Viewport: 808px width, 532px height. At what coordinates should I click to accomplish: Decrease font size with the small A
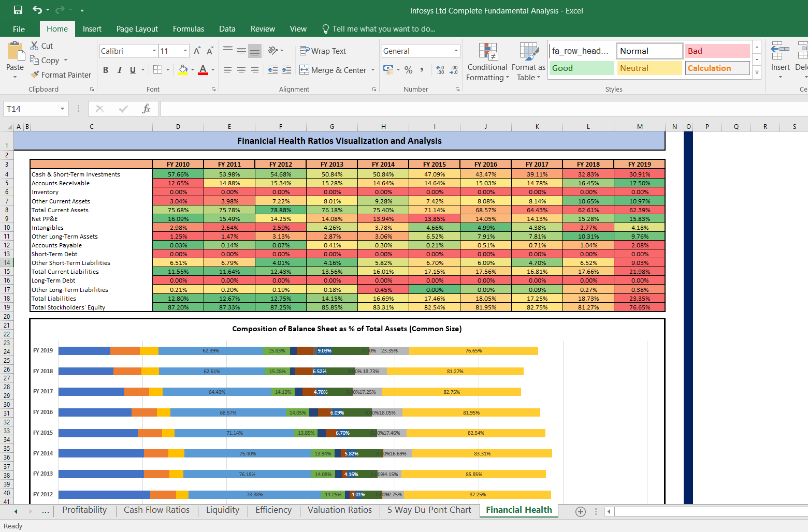click(x=209, y=51)
